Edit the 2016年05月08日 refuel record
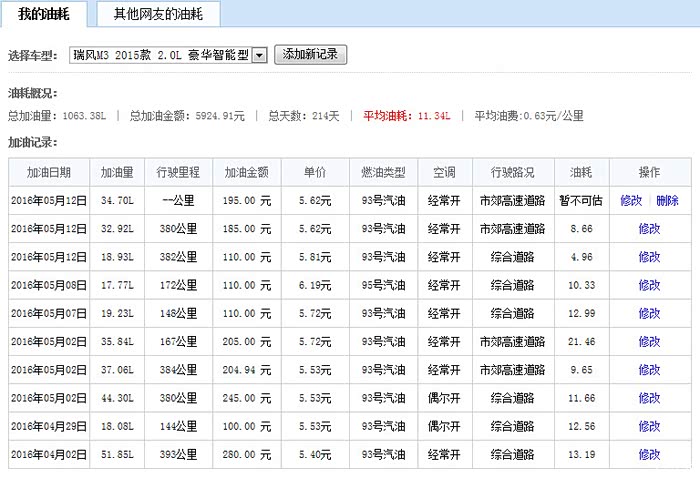Viewport: 700px width, 478px height. point(649,285)
